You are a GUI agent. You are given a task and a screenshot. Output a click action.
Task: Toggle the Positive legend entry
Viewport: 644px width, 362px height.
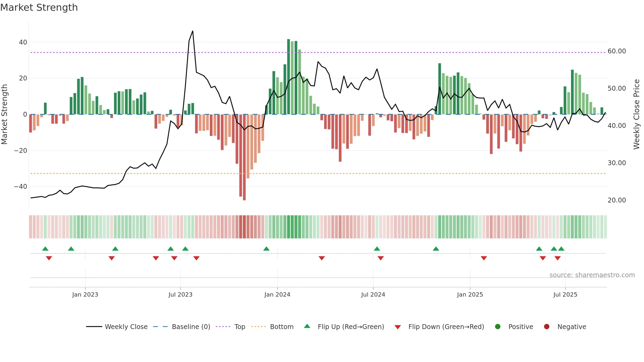(x=514, y=327)
